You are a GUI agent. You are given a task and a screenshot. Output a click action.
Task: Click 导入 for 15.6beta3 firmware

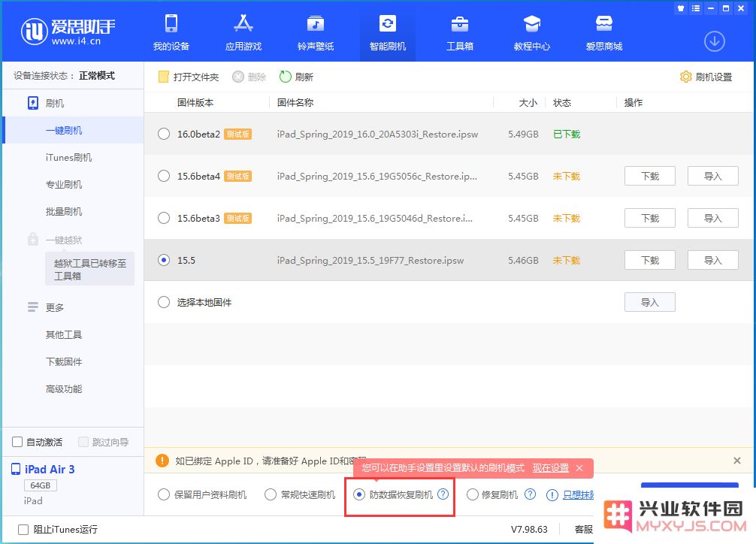712,218
